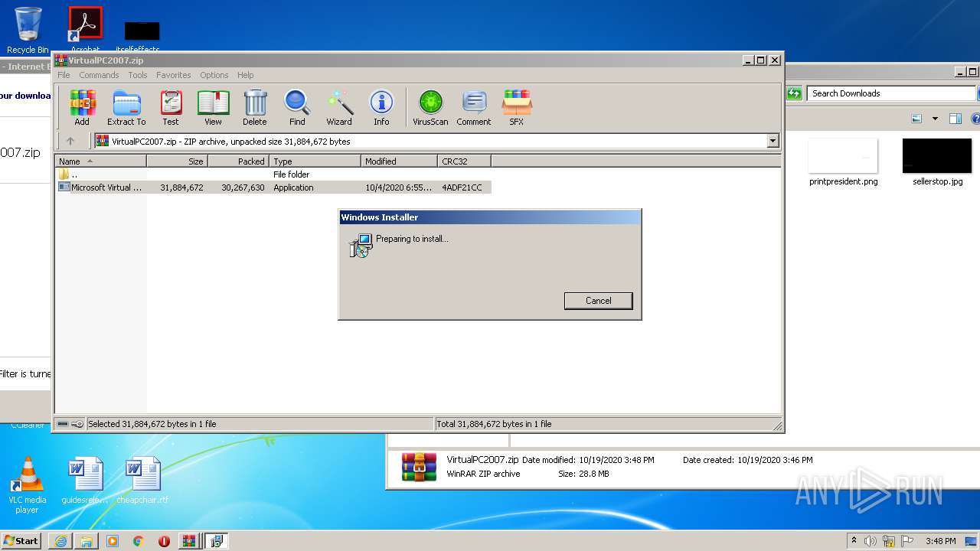The image size is (980, 551).
Task: Click the Start button
Action: tap(21, 541)
